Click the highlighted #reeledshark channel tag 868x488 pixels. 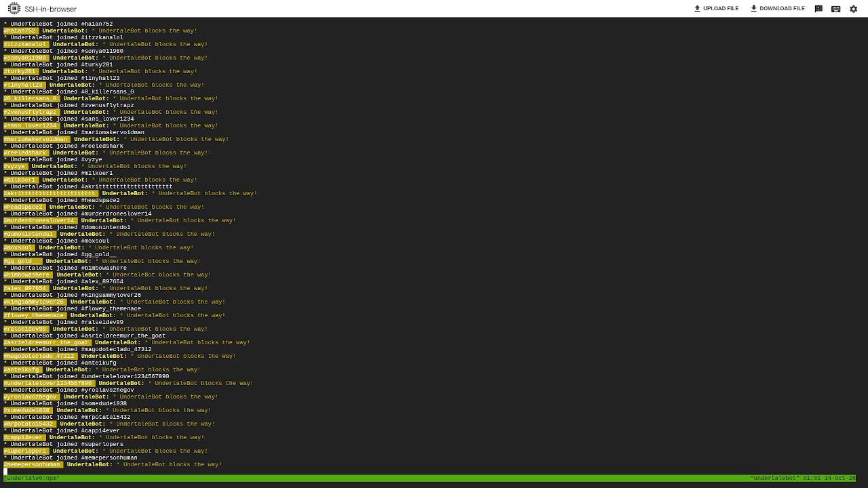coord(26,152)
